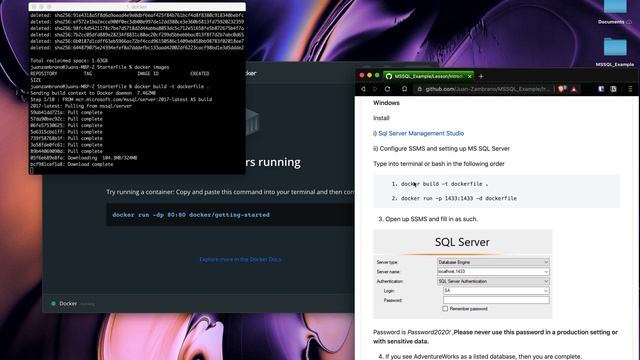Click the browser forward arrow
Image resolution: width=640 pixels, height=360 pixels.
(375, 89)
